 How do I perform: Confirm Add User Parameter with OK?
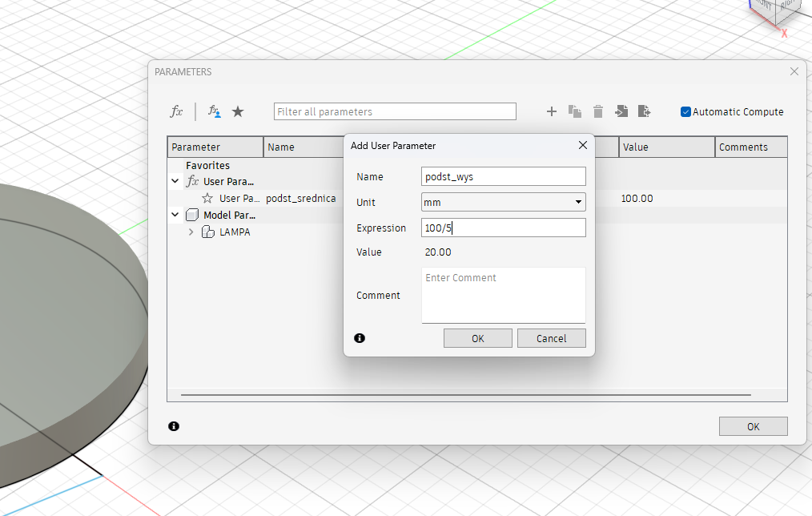[x=477, y=338]
